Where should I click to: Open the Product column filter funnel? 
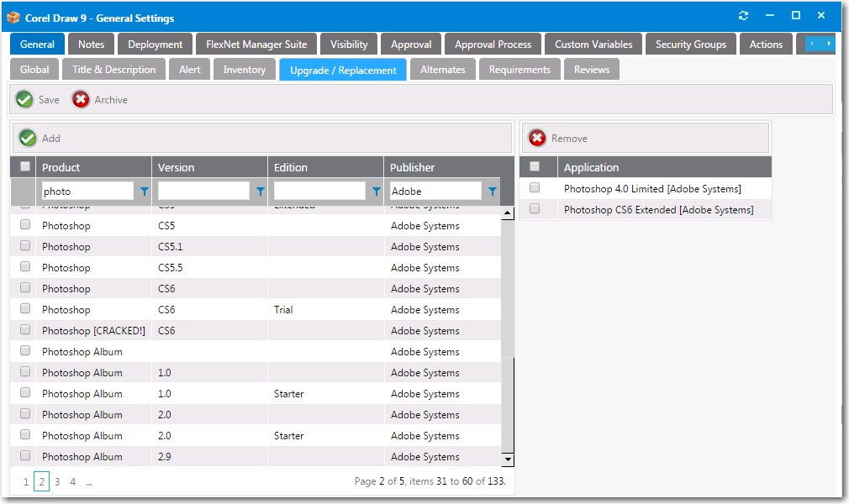click(144, 192)
